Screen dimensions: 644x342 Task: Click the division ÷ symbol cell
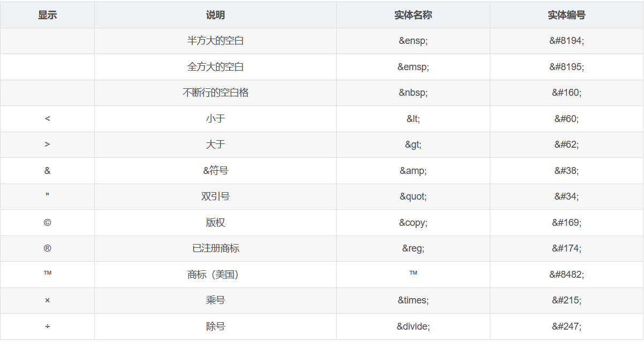pos(47,326)
